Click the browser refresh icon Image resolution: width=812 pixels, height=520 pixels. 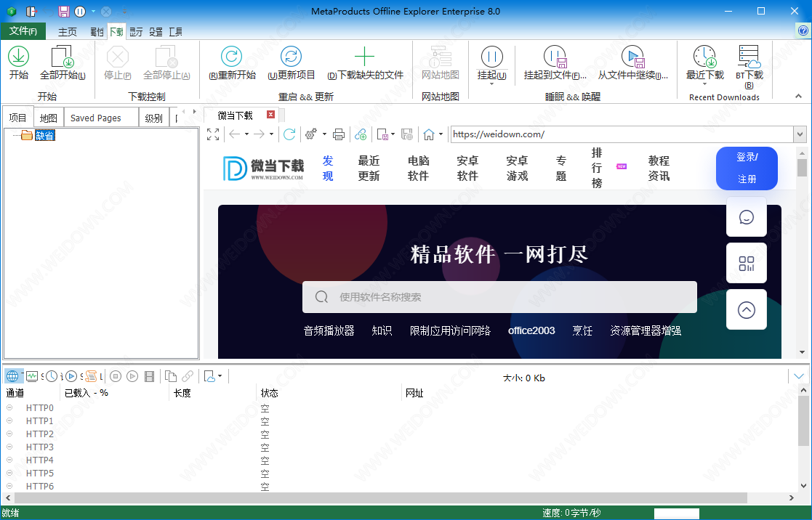289,134
